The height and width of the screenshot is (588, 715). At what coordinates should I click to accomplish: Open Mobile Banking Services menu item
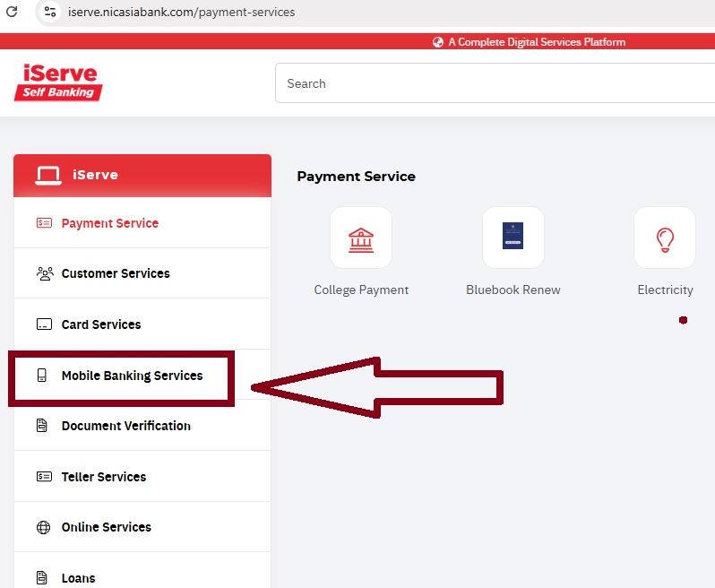[132, 376]
